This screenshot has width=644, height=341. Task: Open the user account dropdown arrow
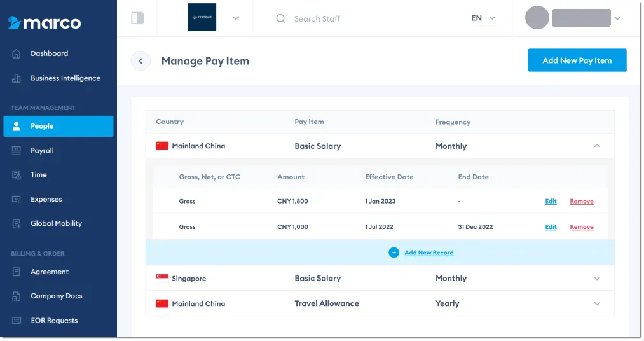coord(617,18)
